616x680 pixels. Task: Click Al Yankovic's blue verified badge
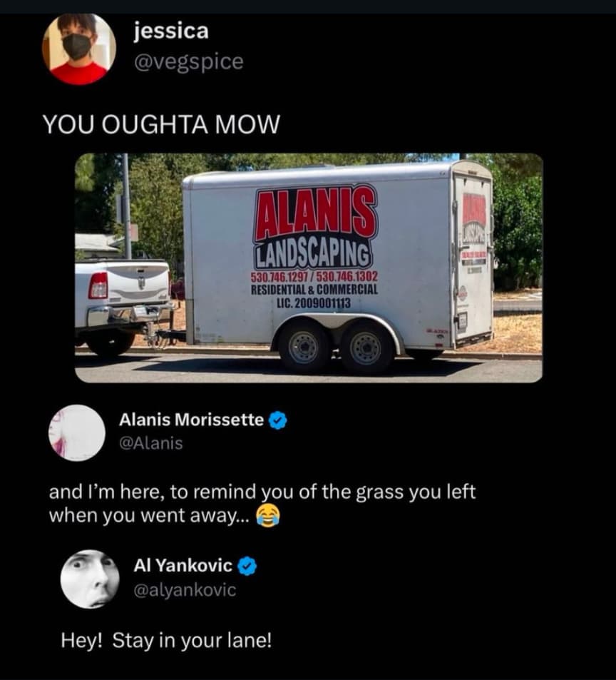pos(247,566)
